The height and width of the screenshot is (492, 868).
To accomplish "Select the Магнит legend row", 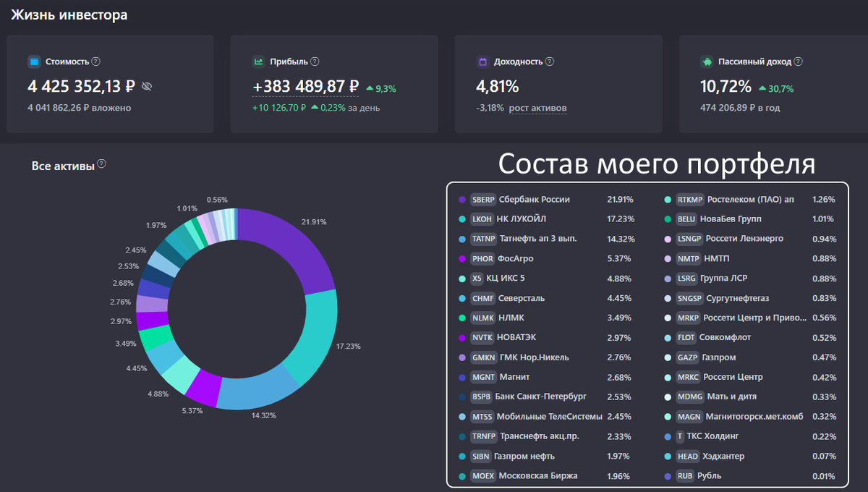I will point(545,377).
